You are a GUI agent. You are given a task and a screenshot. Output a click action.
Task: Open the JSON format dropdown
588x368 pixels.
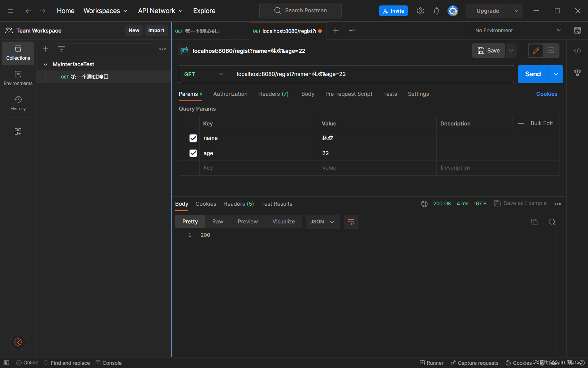click(323, 222)
